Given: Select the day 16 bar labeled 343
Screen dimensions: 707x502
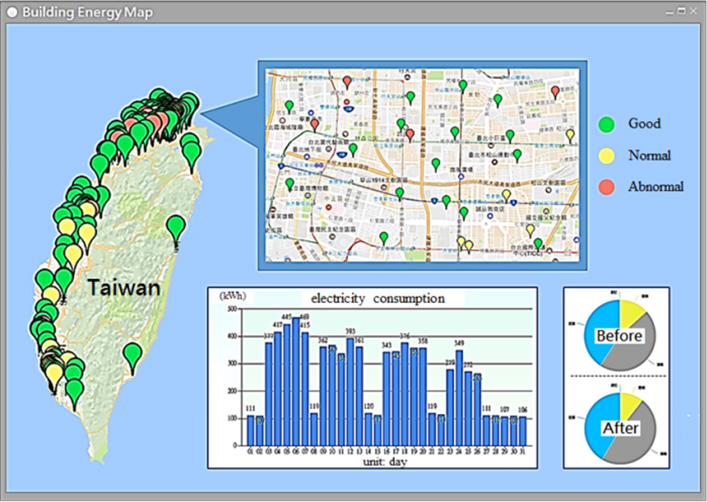Looking at the screenshot, I should [x=387, y=399].
